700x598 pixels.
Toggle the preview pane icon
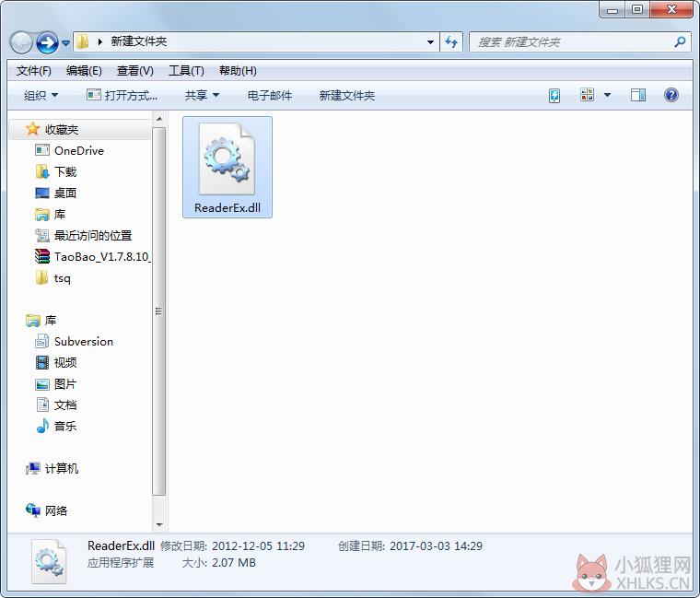(x=638, y=95)
